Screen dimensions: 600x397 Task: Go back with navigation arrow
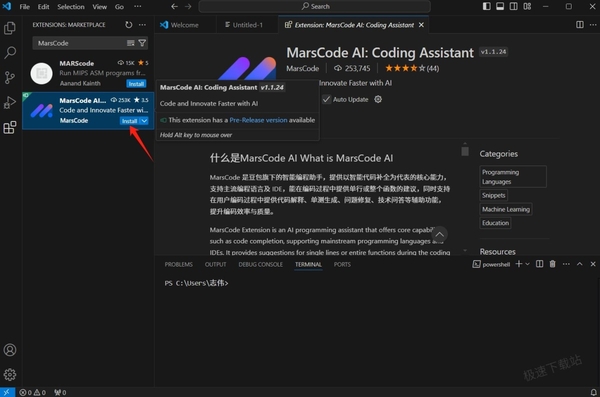174,7
